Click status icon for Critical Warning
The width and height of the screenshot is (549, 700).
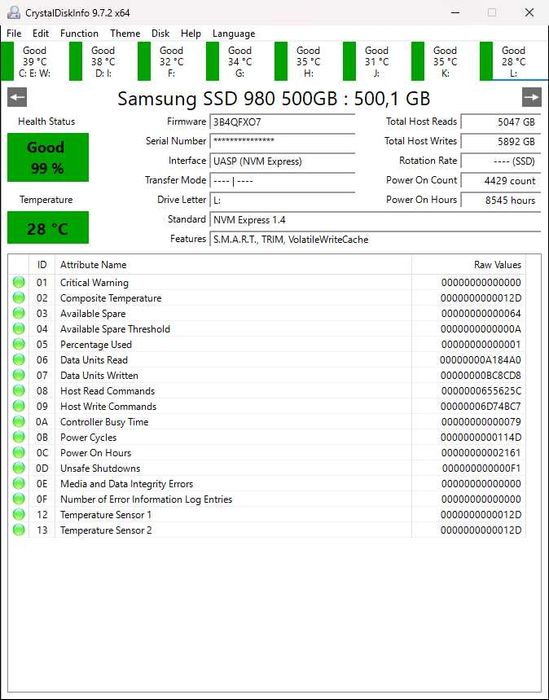19,282
